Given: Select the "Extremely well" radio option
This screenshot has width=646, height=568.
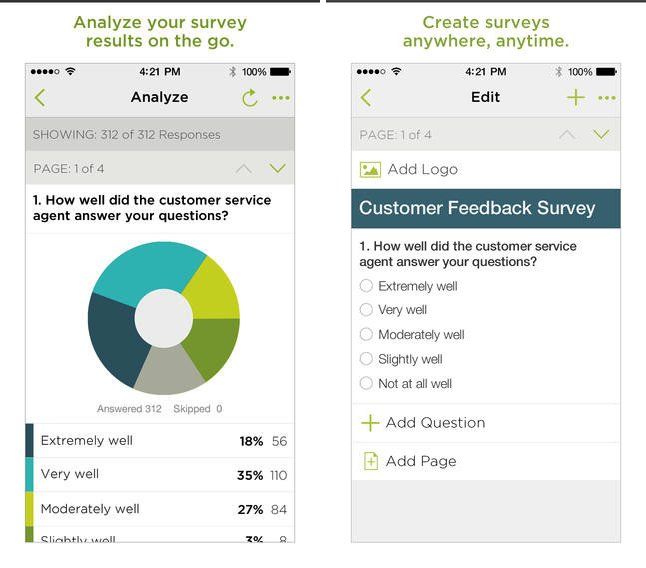Looking at the screenshot, I should pyautogui.click(x=366, y=286).
